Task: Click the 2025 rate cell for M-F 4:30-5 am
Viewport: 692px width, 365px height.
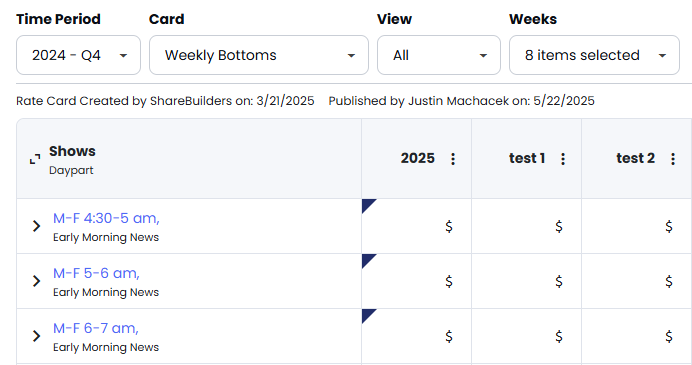Action: (416, 226)
